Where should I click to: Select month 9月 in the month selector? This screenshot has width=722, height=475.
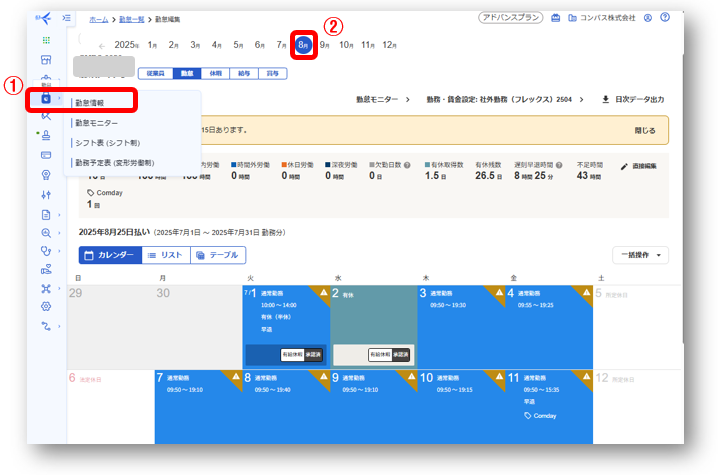click(325, 45)
